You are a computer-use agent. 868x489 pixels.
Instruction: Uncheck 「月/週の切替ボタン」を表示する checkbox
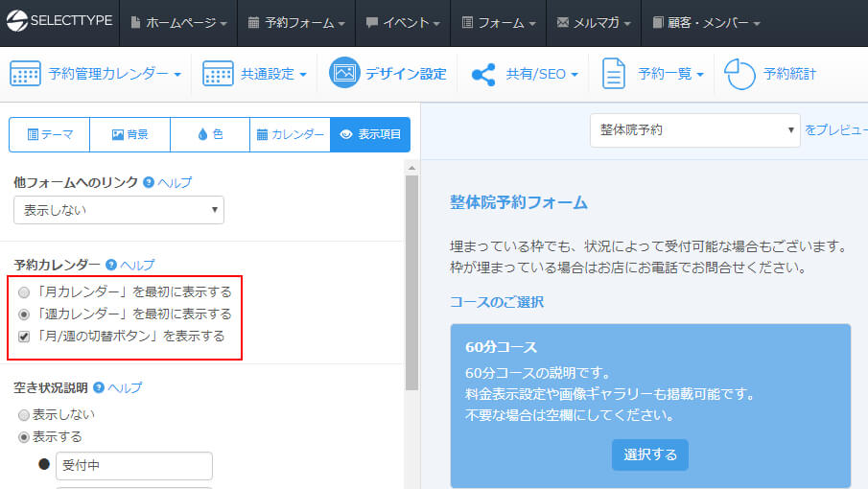click(24, 337)
